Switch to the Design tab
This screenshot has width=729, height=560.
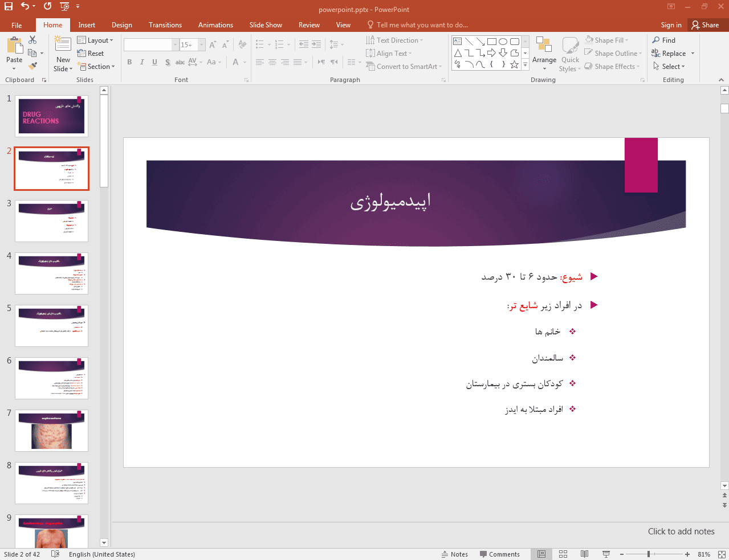tap(122, 25)
